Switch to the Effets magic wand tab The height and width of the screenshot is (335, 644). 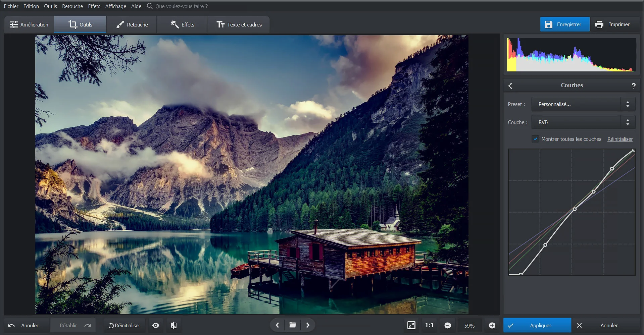pos(182,24)
